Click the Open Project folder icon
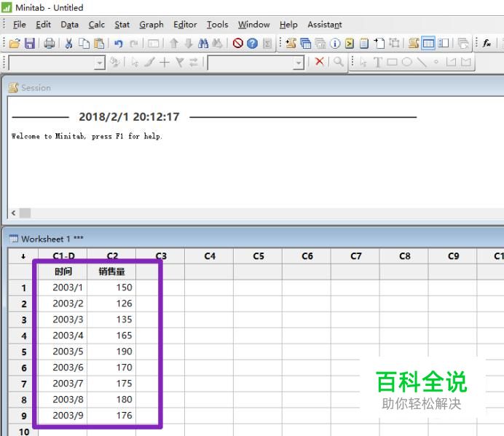This screenshot has width=504, height=436. click(x=15, y=43)
